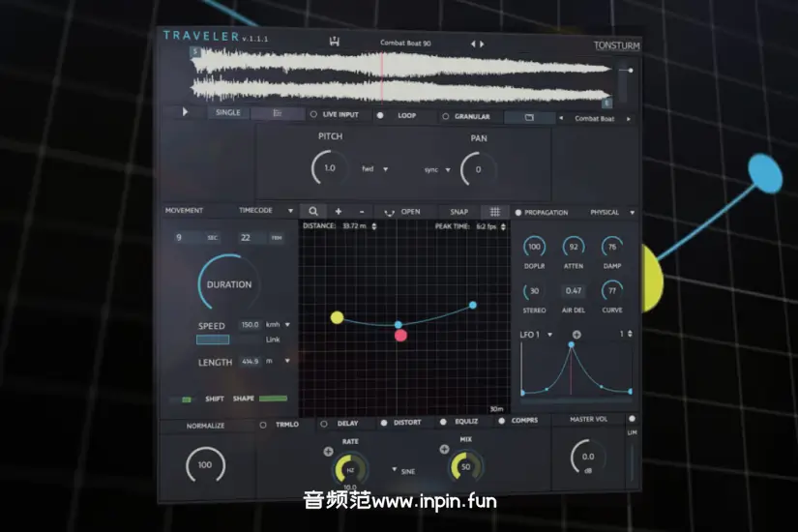Select the blue midpoint node on path
798x532 pixels.
(399, 324)
